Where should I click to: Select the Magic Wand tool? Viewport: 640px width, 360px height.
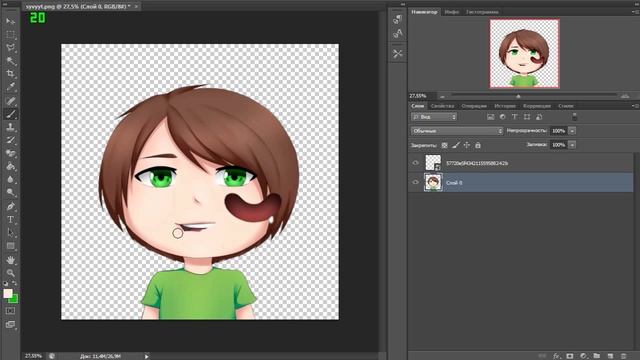click(10, 61)
